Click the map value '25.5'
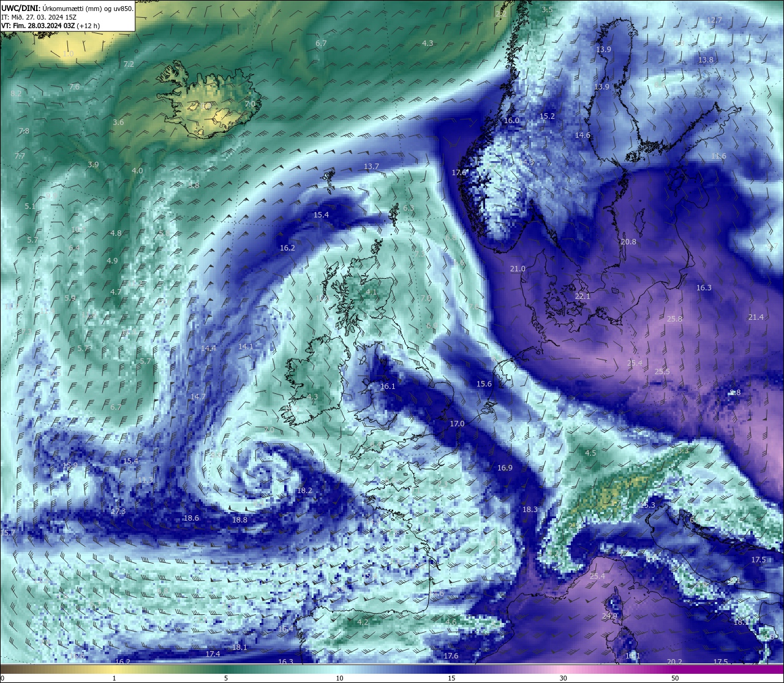Image resolution: width=784 pixels, height=683 pixels. point(662,371)
